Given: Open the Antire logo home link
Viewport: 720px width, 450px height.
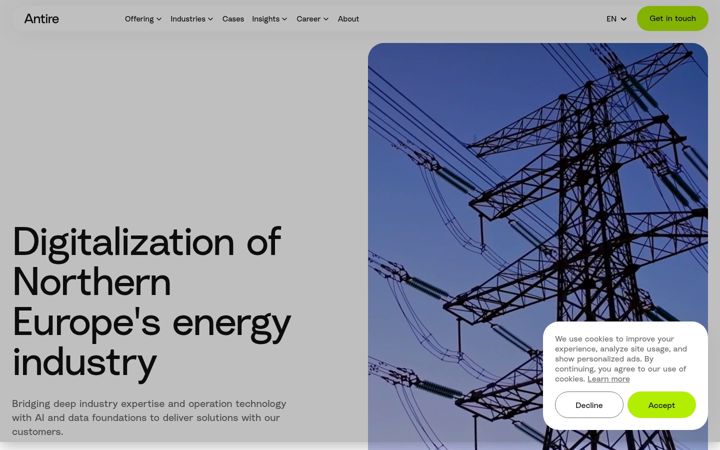Looking at the screenshot, I should 41,19.
